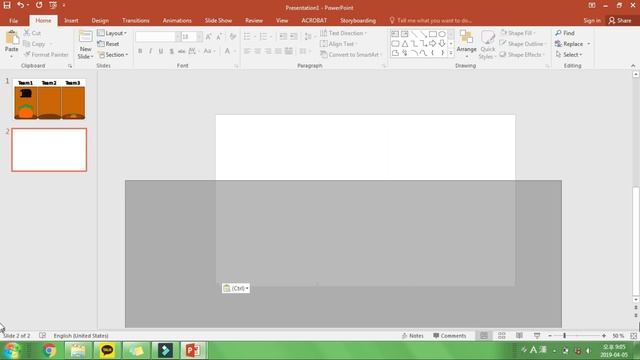Increase the font size

209,37
